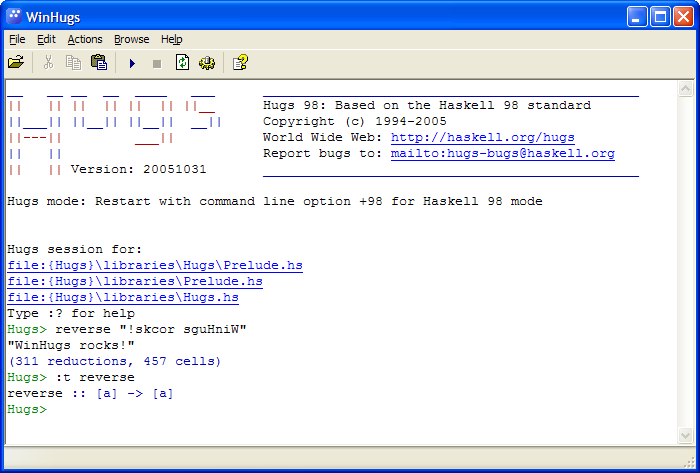This screenshot has width=700, height=473.
Task: Click the "Version: 20051031" text
Action: (138, 170)
